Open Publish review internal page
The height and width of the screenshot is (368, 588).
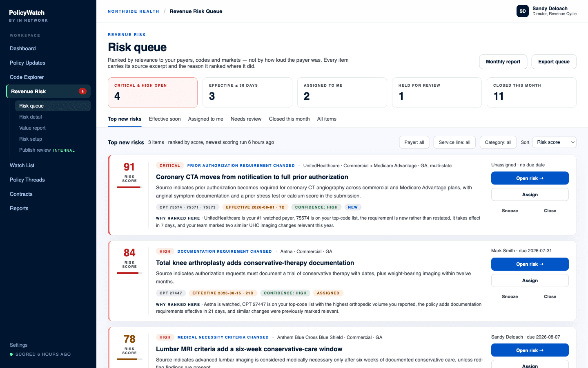tap(47, 150)
